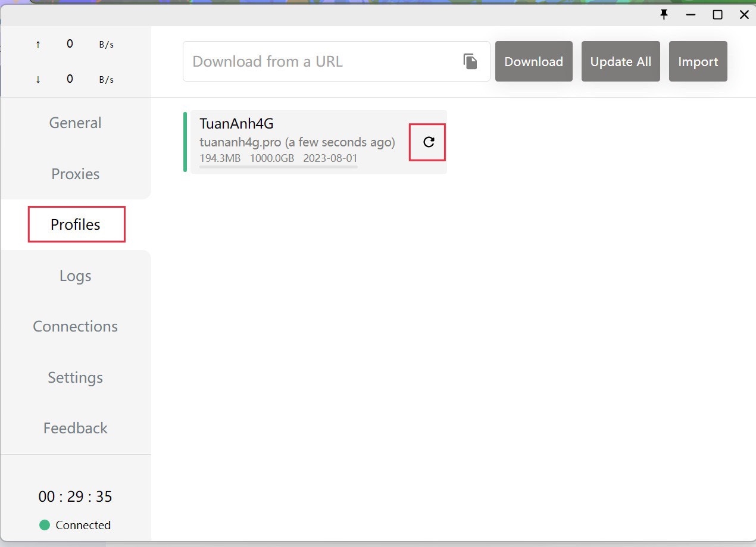The width and height of the screenshot is (756, 547).
Task: Open the General tab
Action: (x=75, y=123)
